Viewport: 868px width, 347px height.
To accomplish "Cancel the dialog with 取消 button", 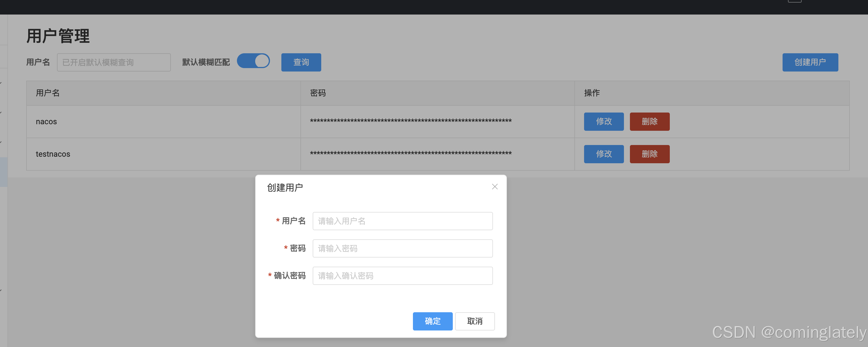I will point(475,321).
